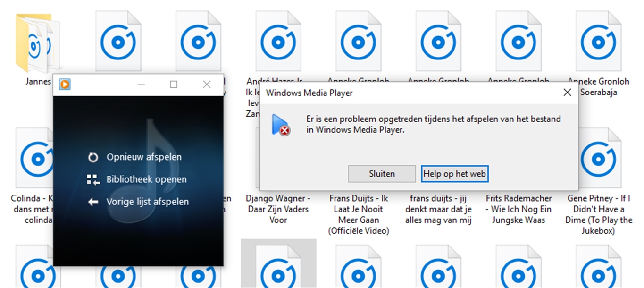Click the error icon in the dialog

point(281,125)
